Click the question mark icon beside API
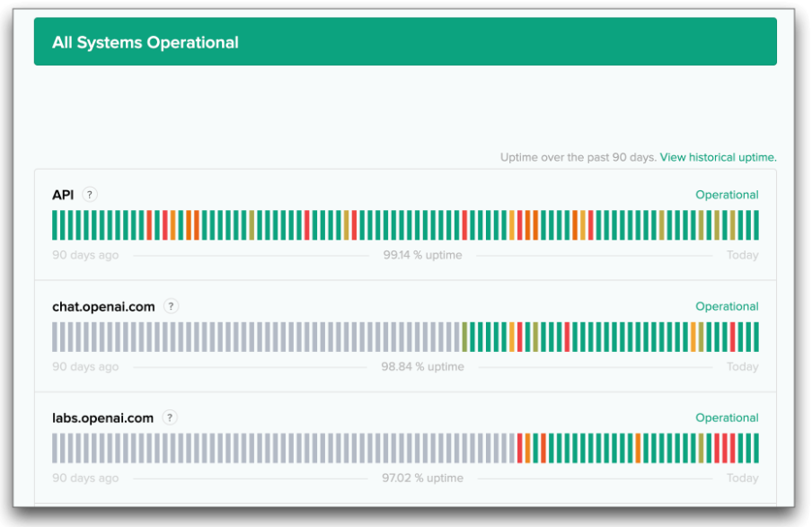This screenshot has height=527, width=812. click(x=90, y=195)
